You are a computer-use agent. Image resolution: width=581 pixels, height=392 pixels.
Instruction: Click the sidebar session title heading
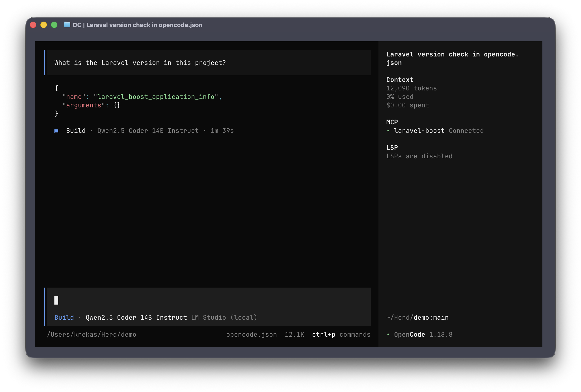pos(452,59)
